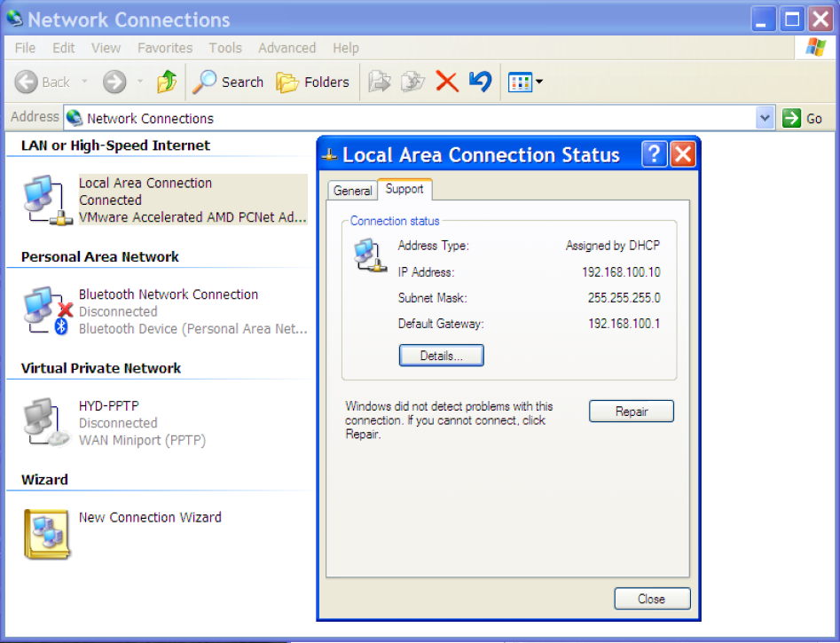840x643 pixels.
Task: Expand the Address bar dropdown arrow
Action: [765, 118]
